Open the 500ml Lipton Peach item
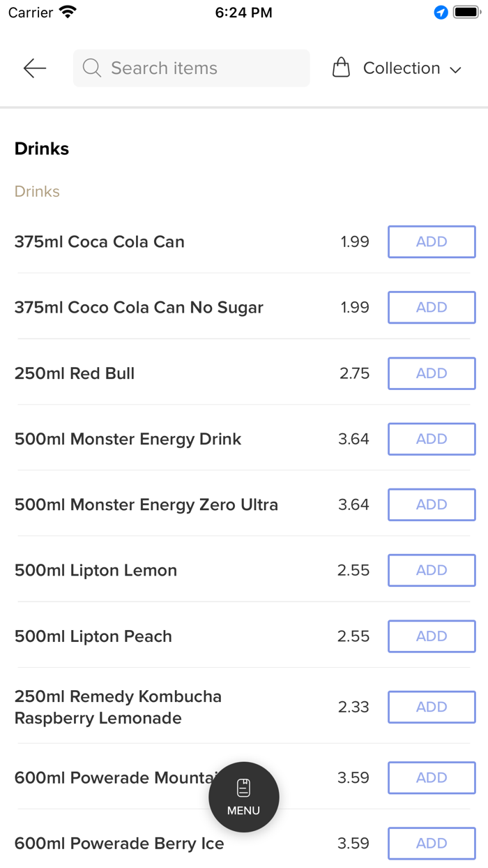This screenshot has width=488, height=868. [93, 636]
